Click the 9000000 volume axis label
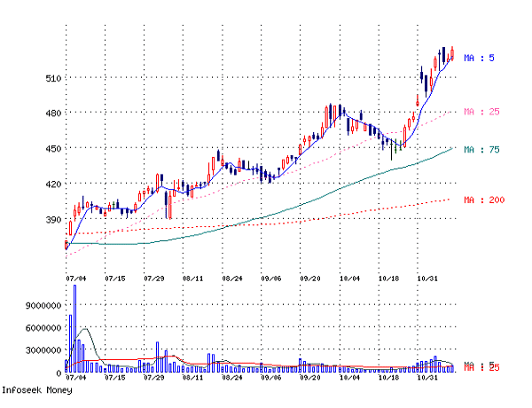The width and height of the screenshot is (532, 408). coord(43,305)
